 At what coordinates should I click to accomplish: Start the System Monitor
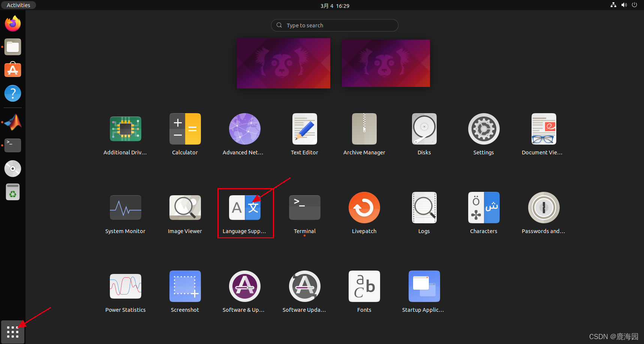pos(125,208)
